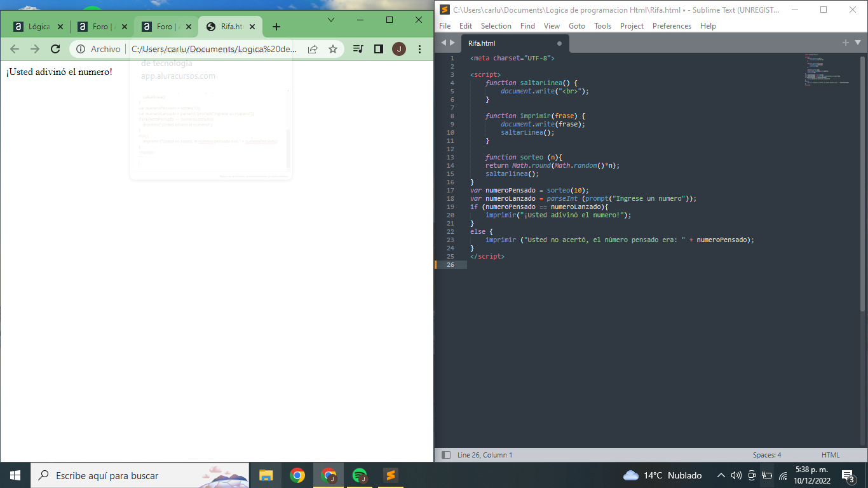The width and height of the screenshot is (868, 488).
Task: Change indentation via Spaces: 4
Action: point(767,455)
